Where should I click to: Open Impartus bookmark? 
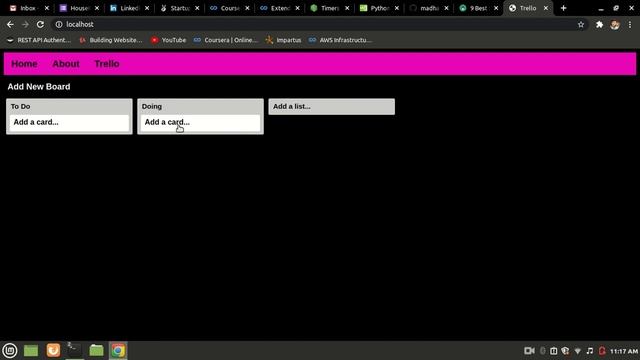pyautogui.click(x=283, y=40)
